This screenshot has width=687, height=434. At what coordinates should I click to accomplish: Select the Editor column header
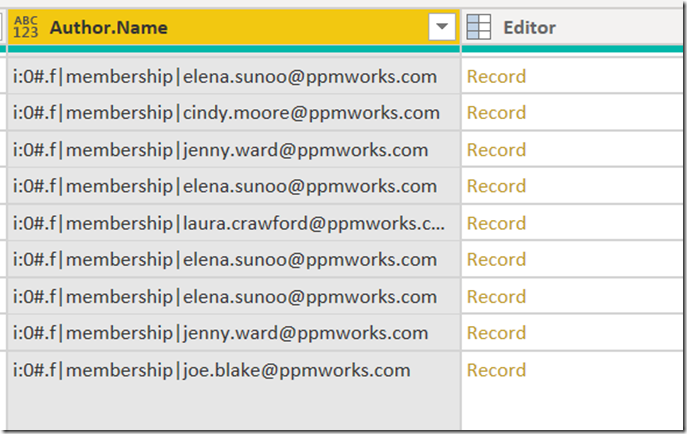574,27
